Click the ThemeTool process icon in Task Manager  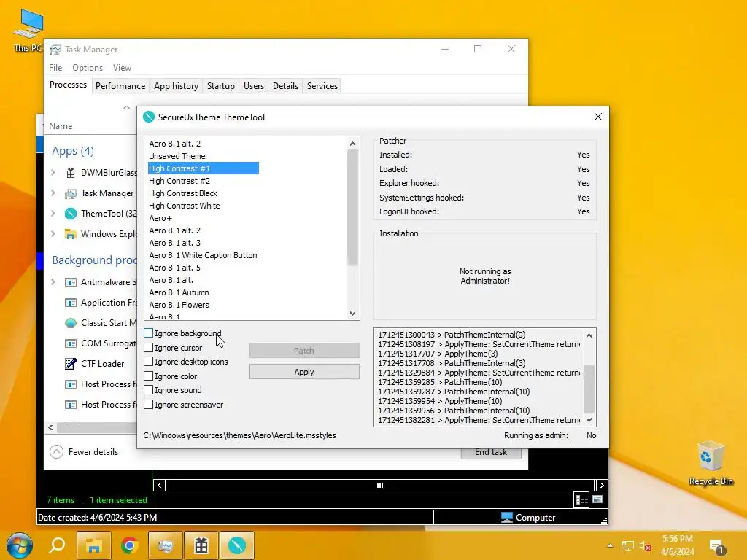tap(71, 214)
